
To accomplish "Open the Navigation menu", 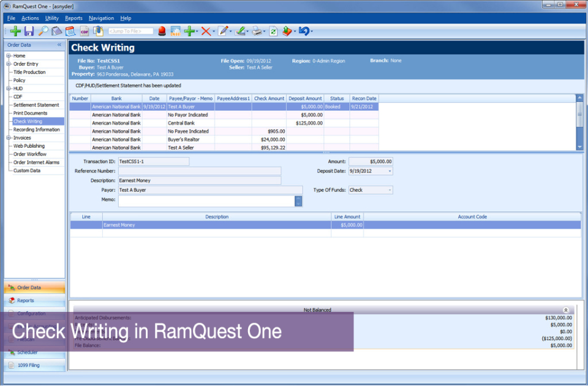I will tap(101, 18).
